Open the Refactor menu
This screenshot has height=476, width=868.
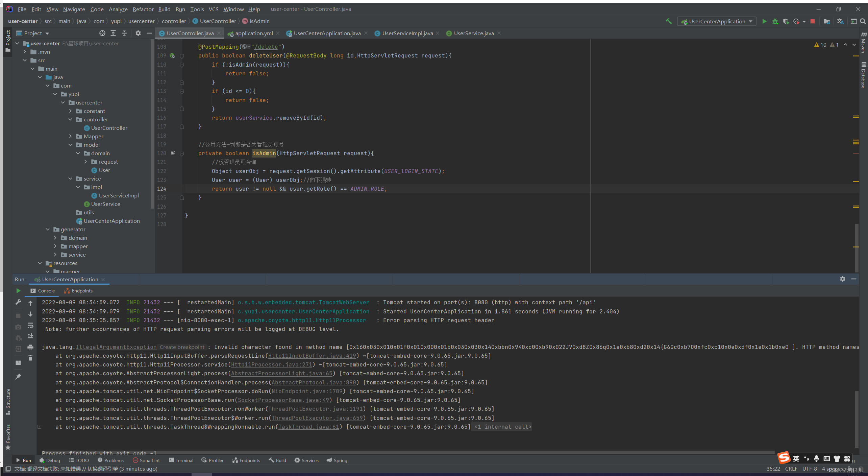click(x=143, y=9)
